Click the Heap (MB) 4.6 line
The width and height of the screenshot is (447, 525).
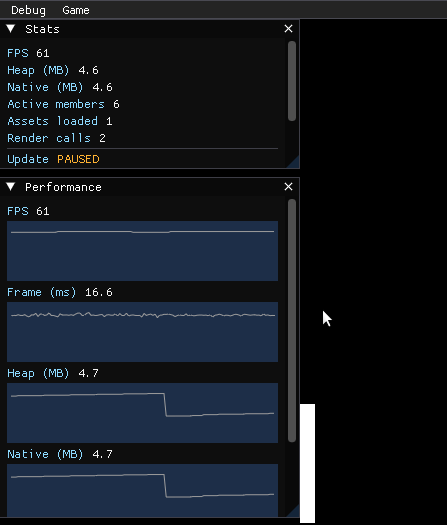[53, 70]
